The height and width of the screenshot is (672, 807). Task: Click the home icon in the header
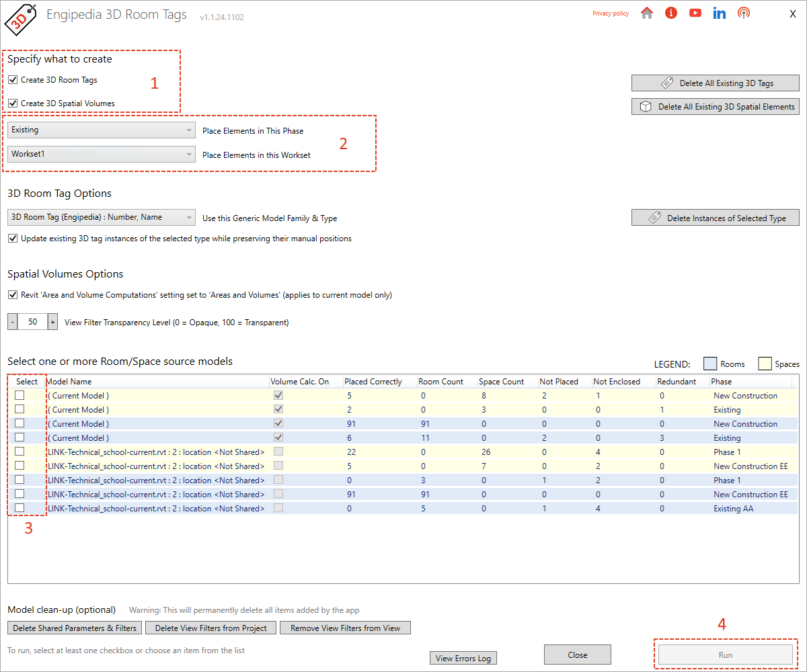(x=647, y=13)
